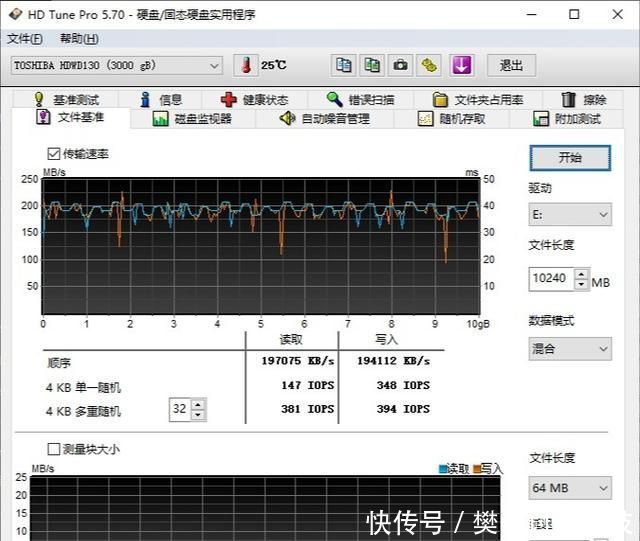Increase file length 10240 with up arrow
Image resolution: width=640 pixels, height=541 pixels.
(x=582, y=274)
